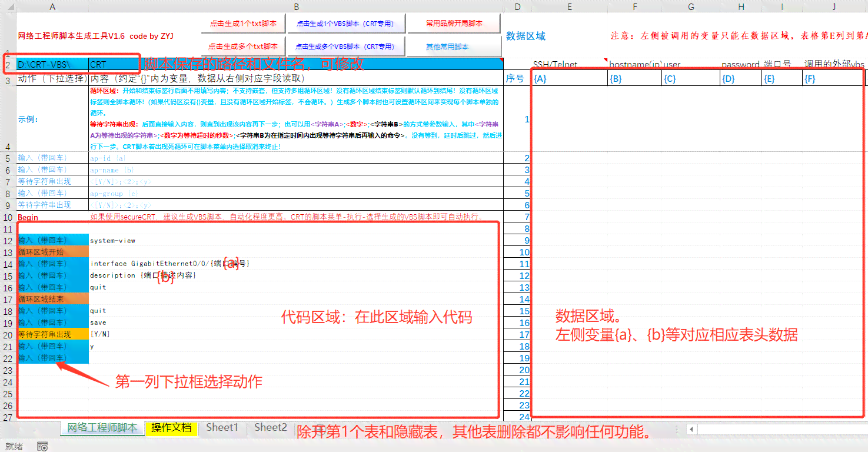Screen dimensions: 868x452
Task: Click the 序号 header cell
Action: click(517, 78)
